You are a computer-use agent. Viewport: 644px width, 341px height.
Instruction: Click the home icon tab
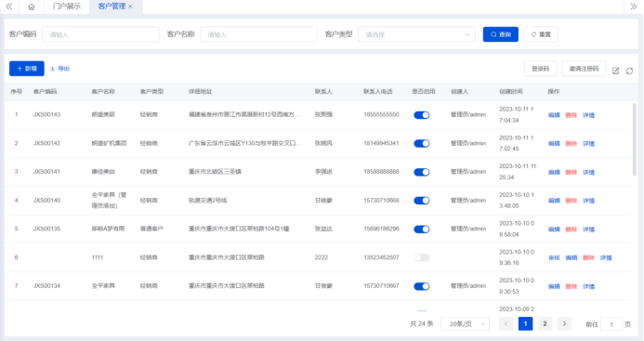pyautogui.click(x=32, y=7)
